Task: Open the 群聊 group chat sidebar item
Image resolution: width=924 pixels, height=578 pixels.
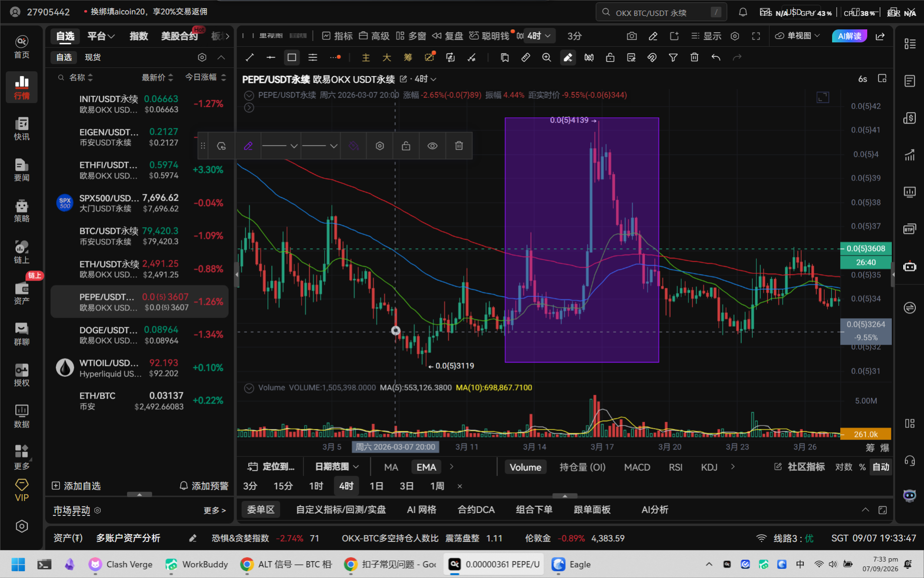Action: click(x=22, y=334)
